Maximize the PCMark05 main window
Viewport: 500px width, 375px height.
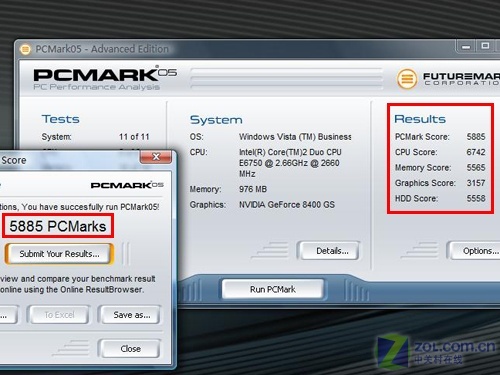(x=485, y=46)
